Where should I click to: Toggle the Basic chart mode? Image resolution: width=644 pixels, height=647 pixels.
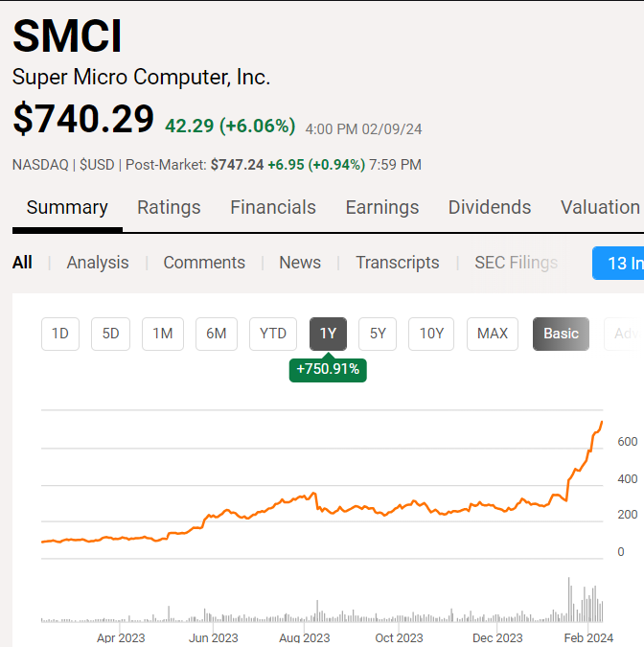pyautogui.click(x=561, y=334)
